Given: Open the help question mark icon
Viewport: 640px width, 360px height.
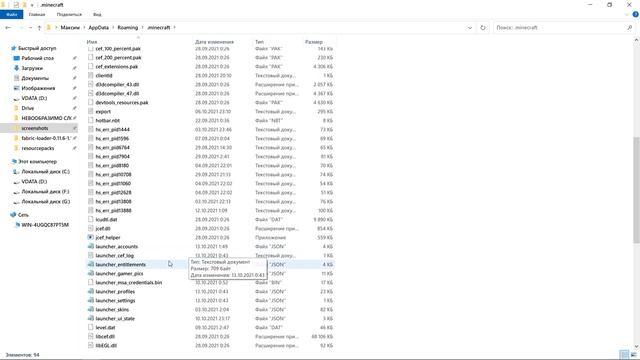Looking at the screenshot, I should [636, 14].
